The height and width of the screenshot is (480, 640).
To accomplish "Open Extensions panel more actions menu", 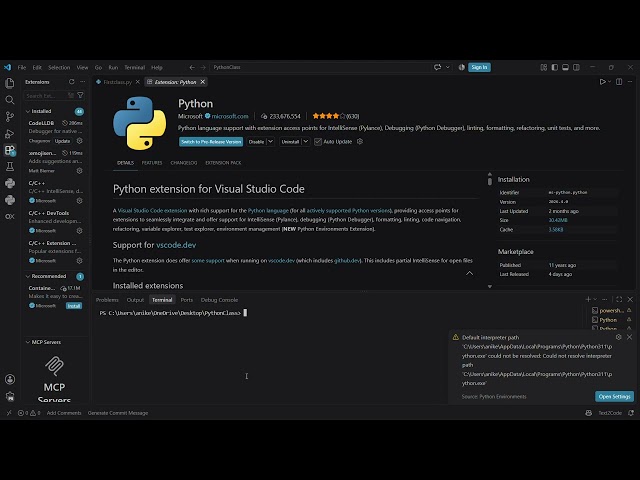I will (x=82, y=82).
